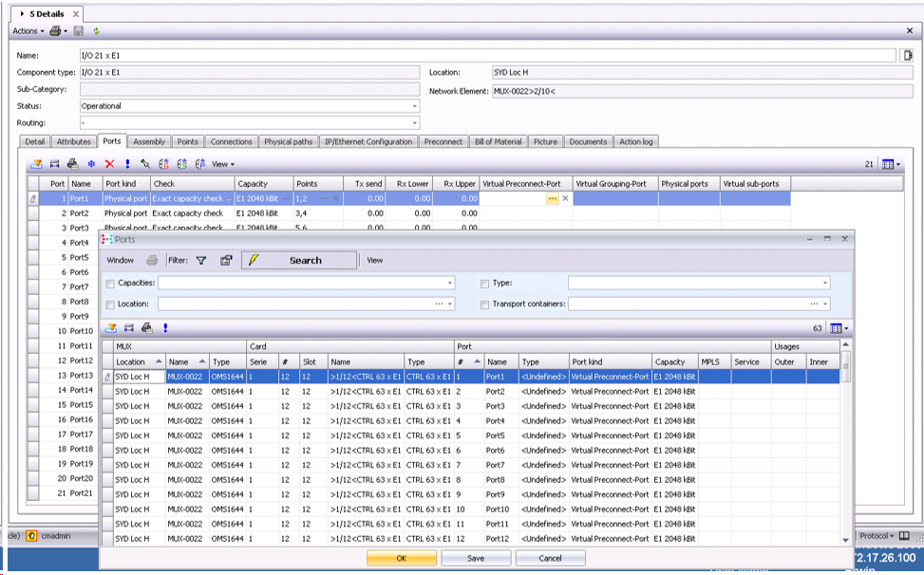This screenshot has height=575, width=924.
Task: Close the 5 Details tab
Action: click(x=76, y=13)
